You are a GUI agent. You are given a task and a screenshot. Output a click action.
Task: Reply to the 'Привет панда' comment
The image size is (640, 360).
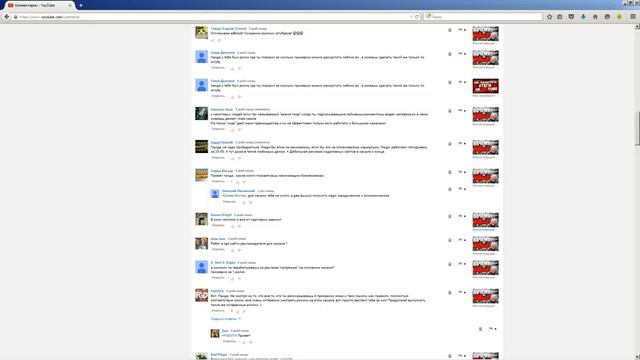[218, 181]
